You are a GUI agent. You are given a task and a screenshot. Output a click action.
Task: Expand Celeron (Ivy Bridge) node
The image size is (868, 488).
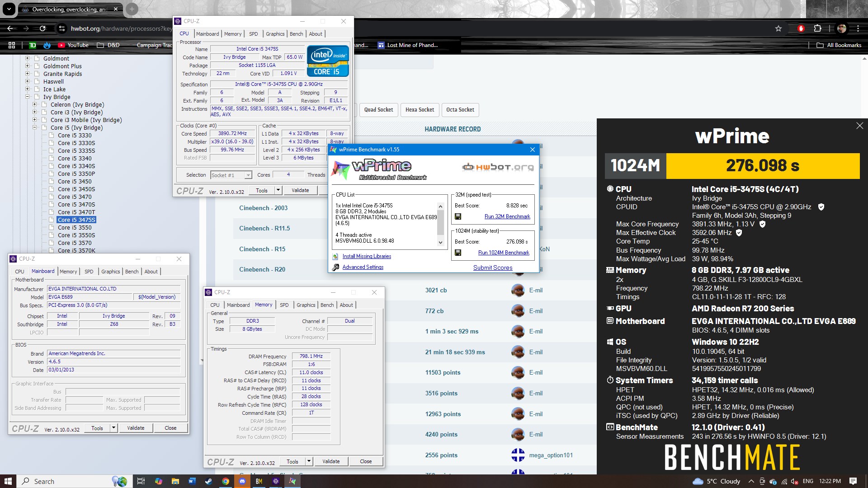(x=34, y=104)
